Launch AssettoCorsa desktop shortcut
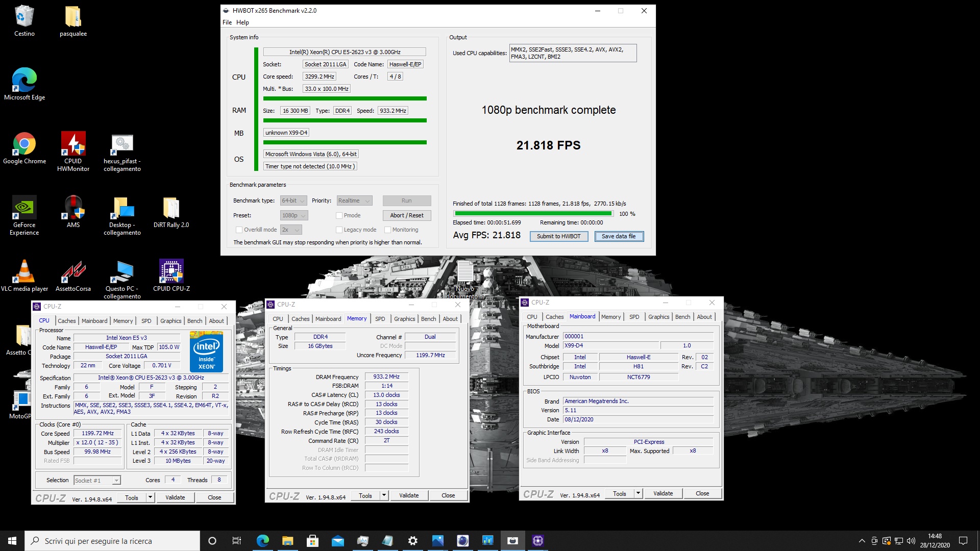 73,275
